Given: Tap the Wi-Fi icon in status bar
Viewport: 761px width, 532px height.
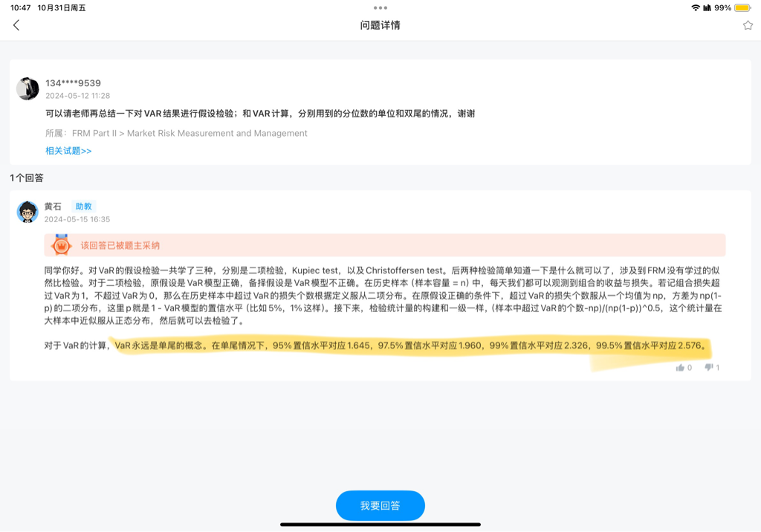Looking at the screenshot, I should 696,7.
